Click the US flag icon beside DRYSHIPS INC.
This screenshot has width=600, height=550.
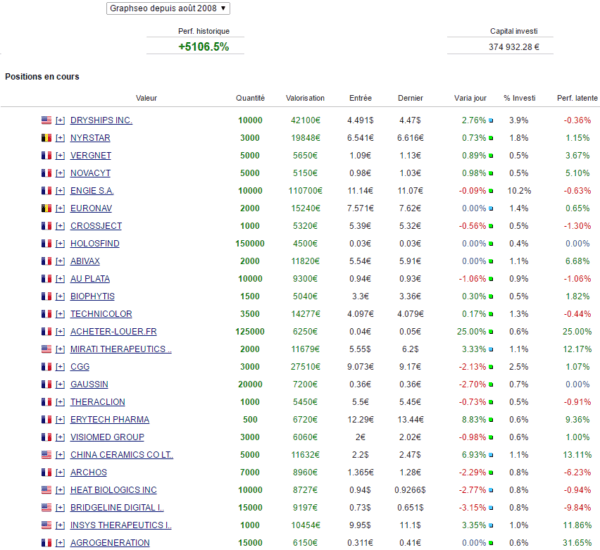click(x=46, y=120)
